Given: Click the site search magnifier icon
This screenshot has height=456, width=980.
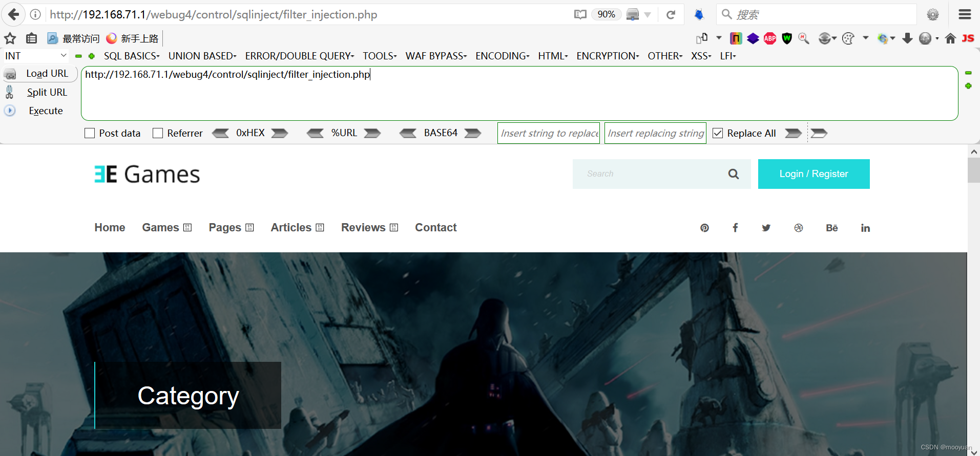Looking at the screenshot, I should pos(734,174).
